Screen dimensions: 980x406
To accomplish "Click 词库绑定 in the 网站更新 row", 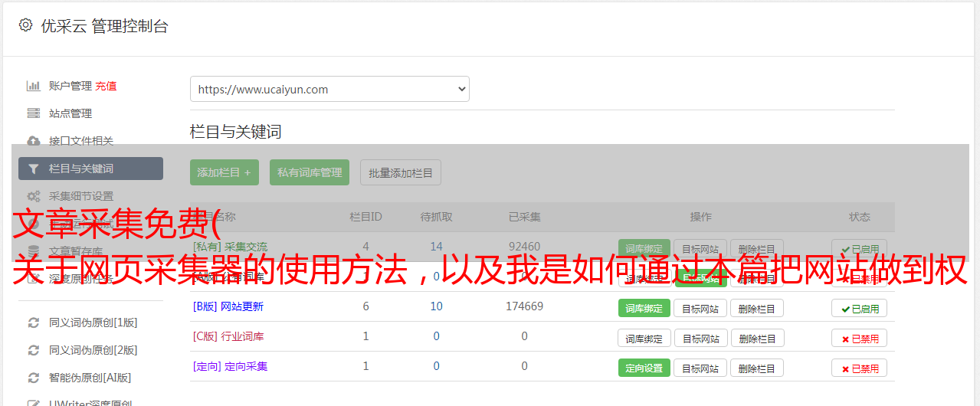I will tap(644, 308).
